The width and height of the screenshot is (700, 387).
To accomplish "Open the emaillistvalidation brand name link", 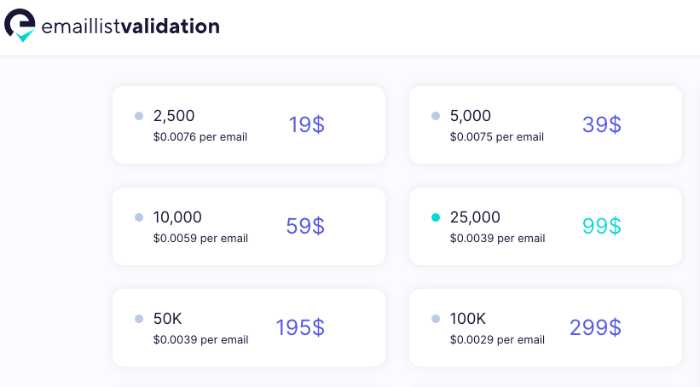I will (x=130, y=26).
